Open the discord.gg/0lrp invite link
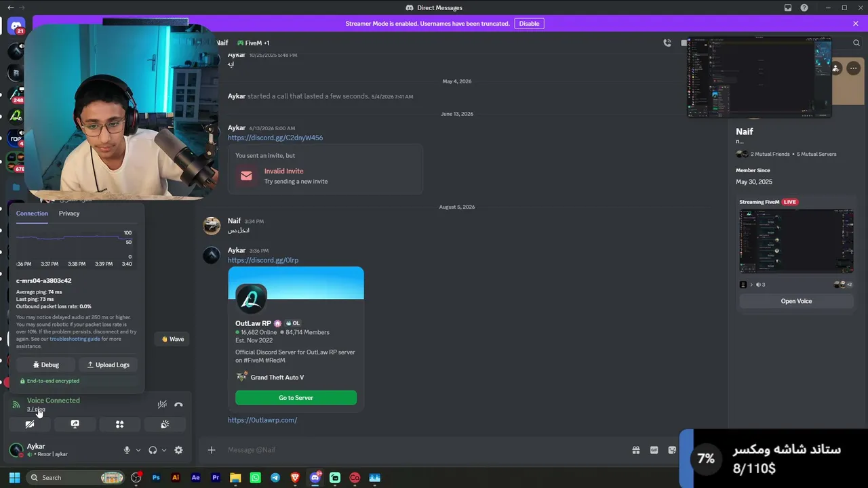868x488 pixels. pos(263,260)
